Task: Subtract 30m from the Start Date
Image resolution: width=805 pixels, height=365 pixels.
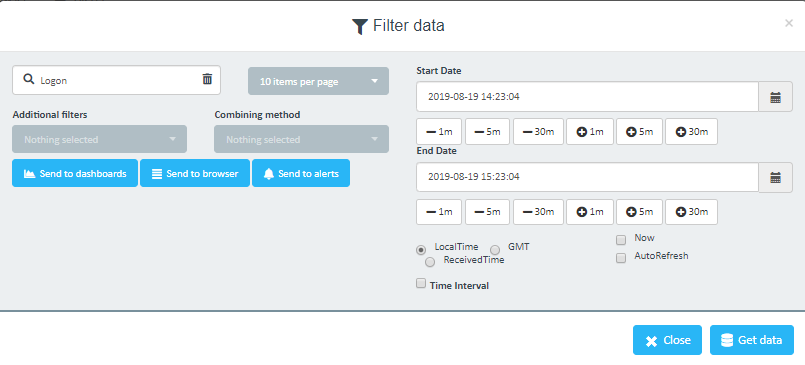Action: pos(538,132)
